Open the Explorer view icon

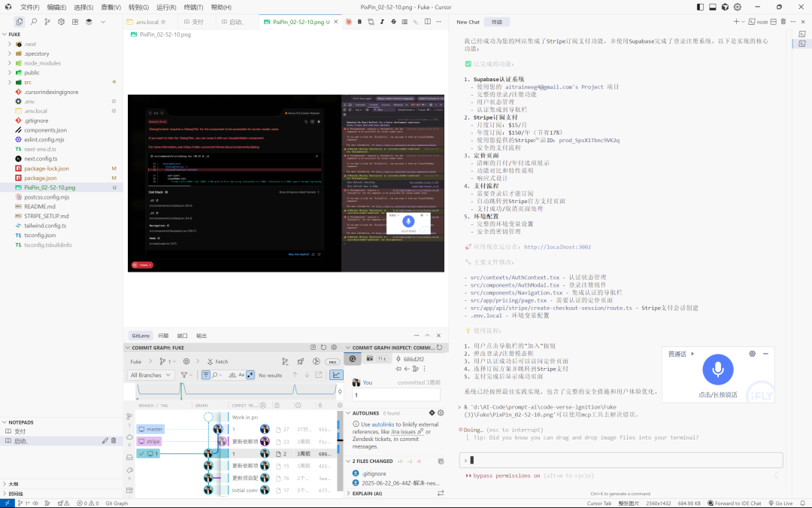tap(20, 22)
